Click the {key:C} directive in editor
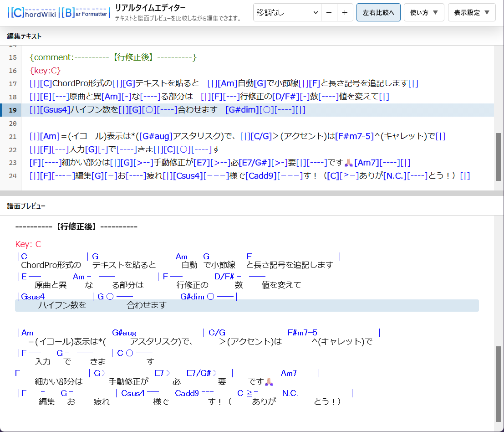 coord(45,71)
